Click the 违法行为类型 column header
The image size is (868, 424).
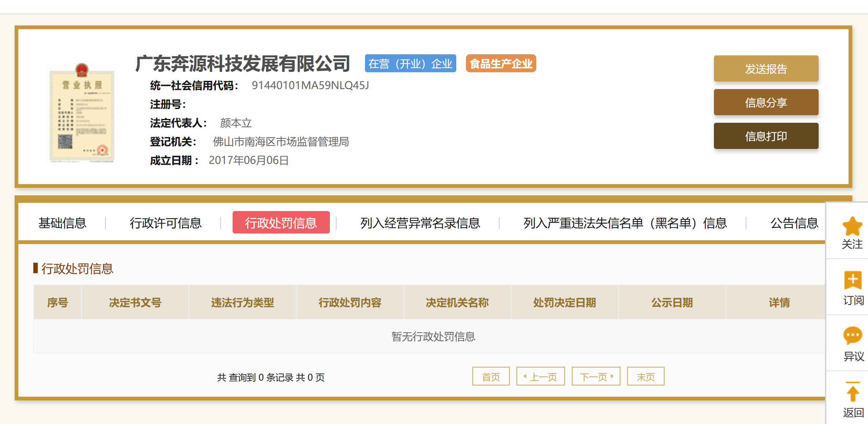(x=242, y=302)
